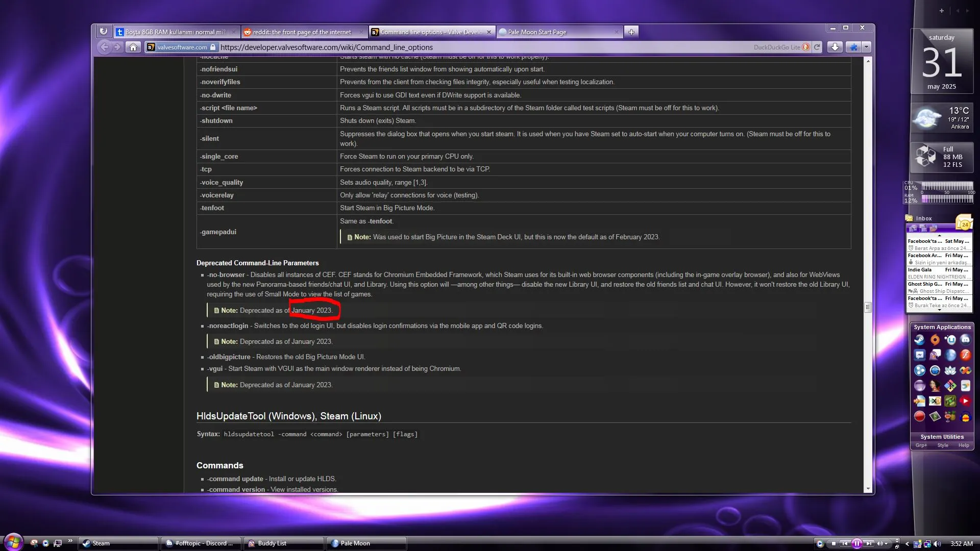This screenshot has height=551, width=980.
Task: Stop playback in the taskbar media toolbar
Action: (834, 543)
